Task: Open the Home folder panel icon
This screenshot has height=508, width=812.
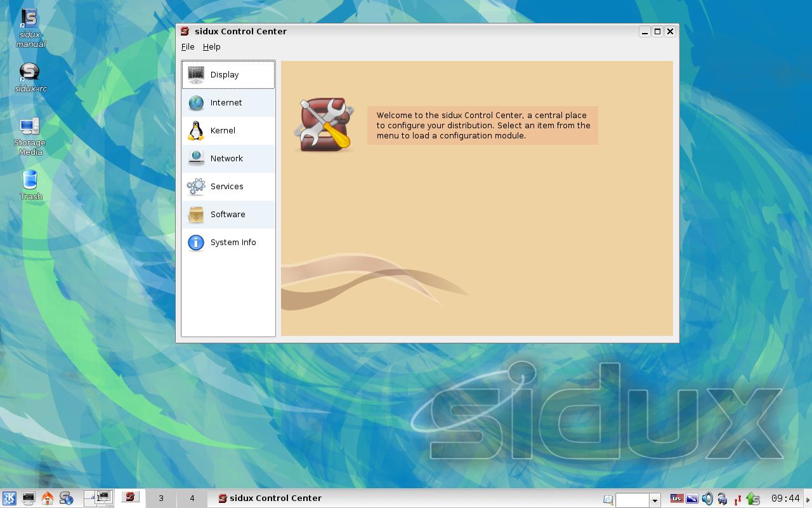Action: pos(47,498)
